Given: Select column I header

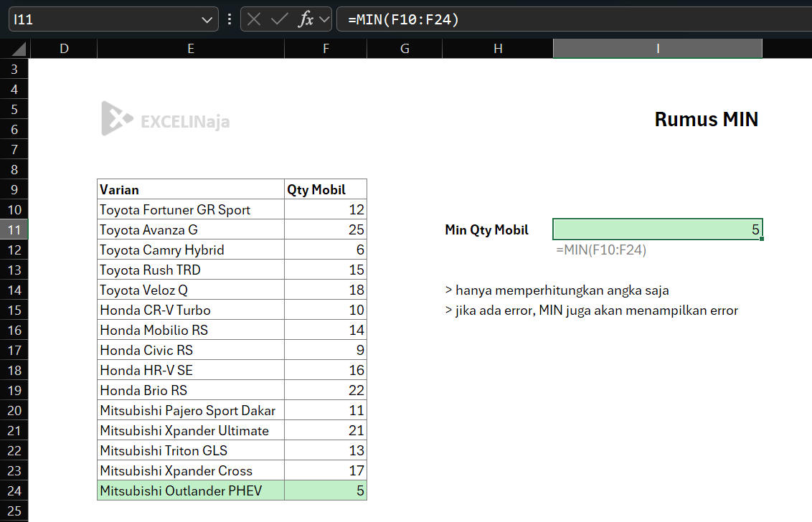Looking at the screenshot, I should [658, 49].
